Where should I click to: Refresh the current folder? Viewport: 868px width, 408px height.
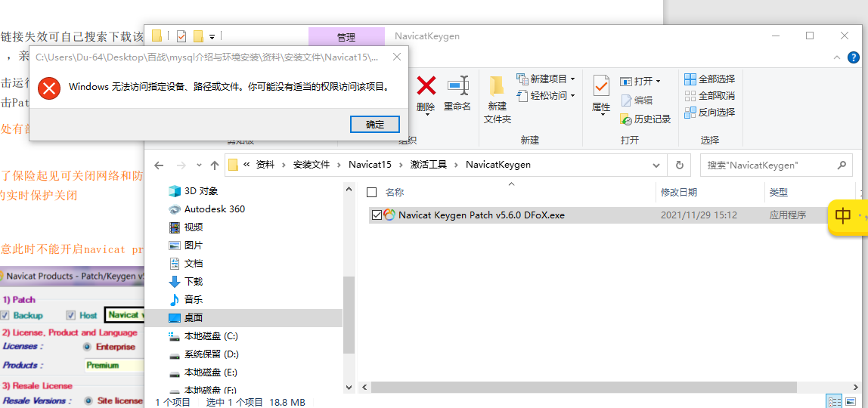point(679,165)
